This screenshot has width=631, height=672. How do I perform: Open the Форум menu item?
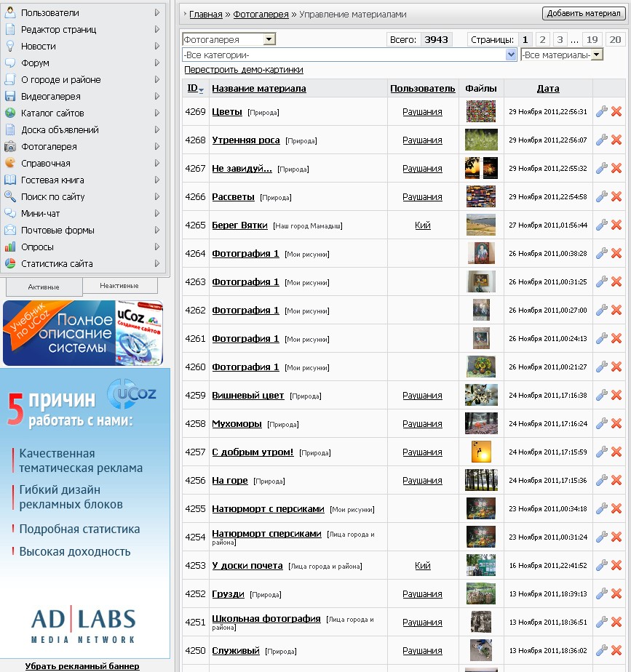click(39, 63)
